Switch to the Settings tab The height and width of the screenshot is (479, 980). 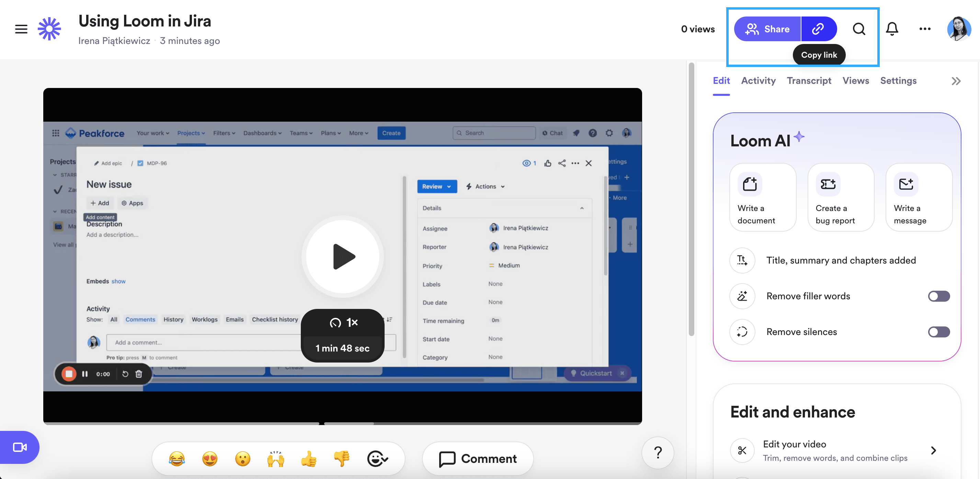click(x=898, y=81)
